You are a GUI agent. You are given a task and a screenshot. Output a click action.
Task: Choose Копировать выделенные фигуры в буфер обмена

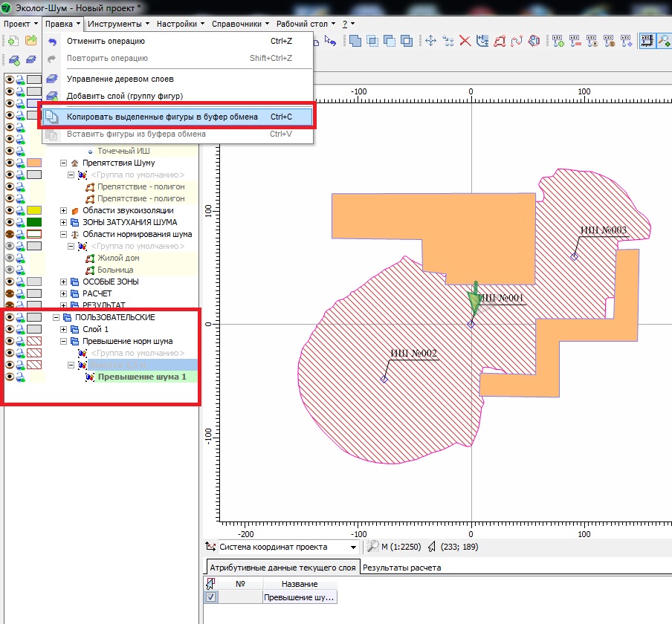[161, 117]
